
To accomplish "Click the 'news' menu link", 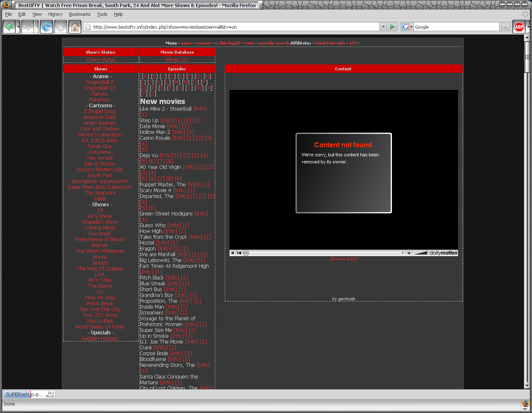I will (x=186, y=43).
